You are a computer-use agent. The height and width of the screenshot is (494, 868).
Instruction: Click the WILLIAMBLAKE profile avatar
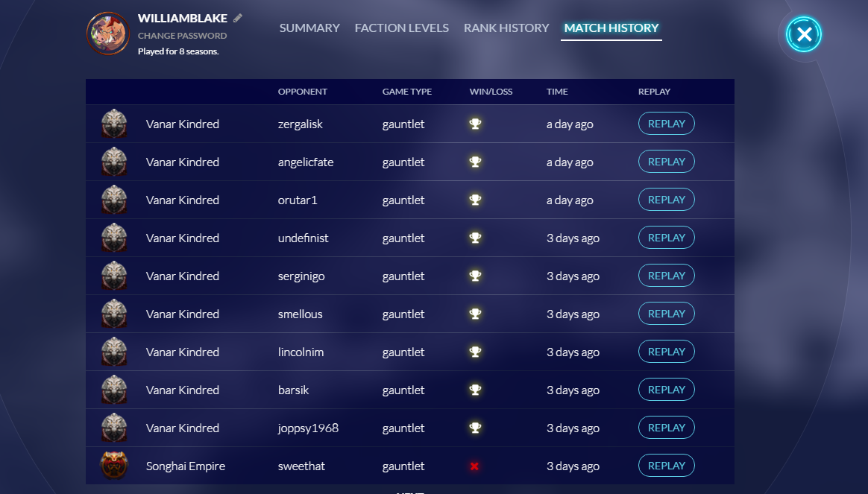pyautogui.click(x=108, y=34)
